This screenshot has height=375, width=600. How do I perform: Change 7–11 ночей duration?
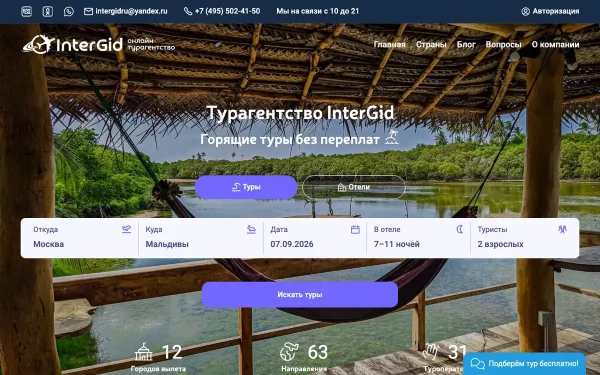(419, 238)
